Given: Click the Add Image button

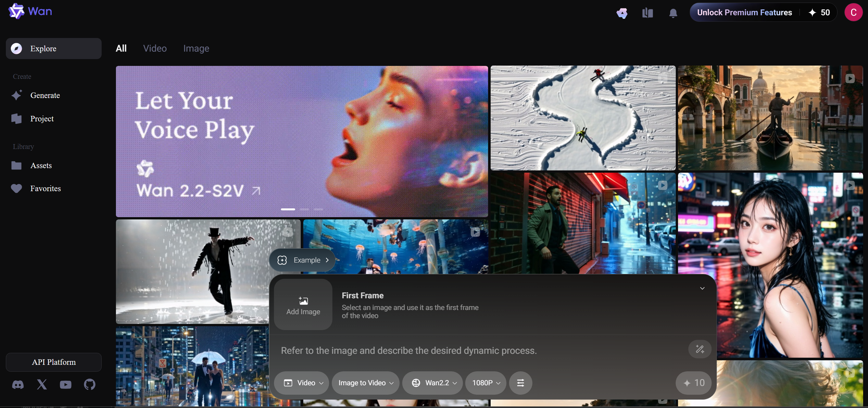Looking at the screenshot, I should click(x=303, y=304).
